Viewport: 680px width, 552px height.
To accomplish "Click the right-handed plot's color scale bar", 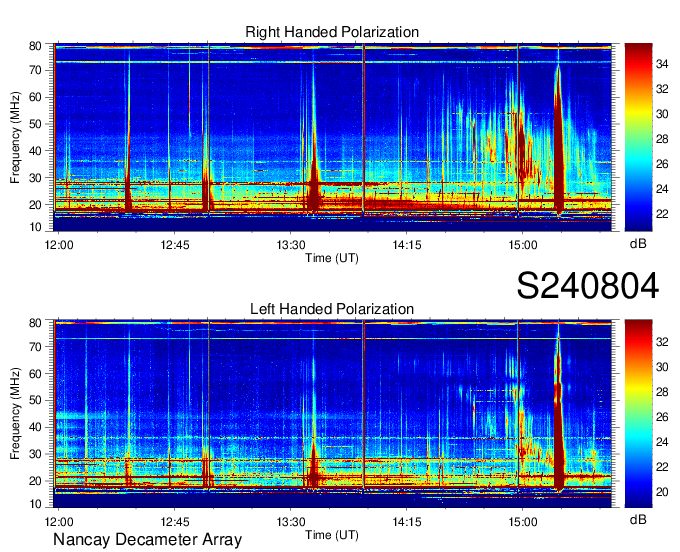I will [x=638, y=137].
